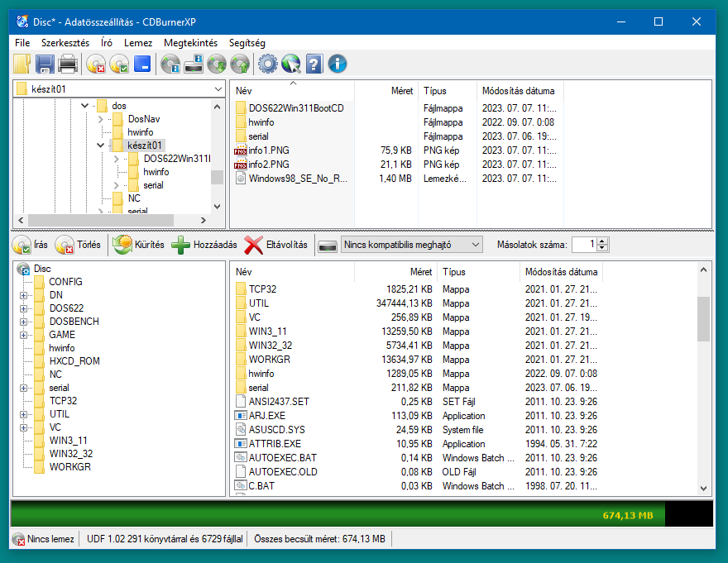Viewport: 728px width, 563px height.
Task: Expand the DosNav folder in tree
Action: (101, 119)
